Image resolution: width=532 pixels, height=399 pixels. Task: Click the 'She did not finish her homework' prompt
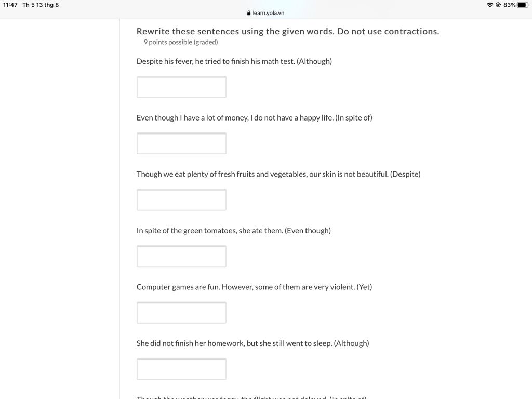click(252, 343)
